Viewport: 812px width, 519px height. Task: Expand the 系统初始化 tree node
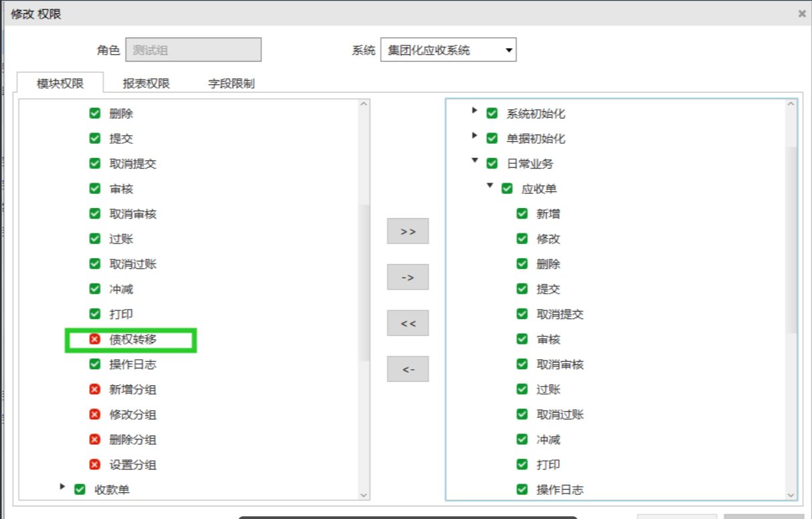click(474, 110)
